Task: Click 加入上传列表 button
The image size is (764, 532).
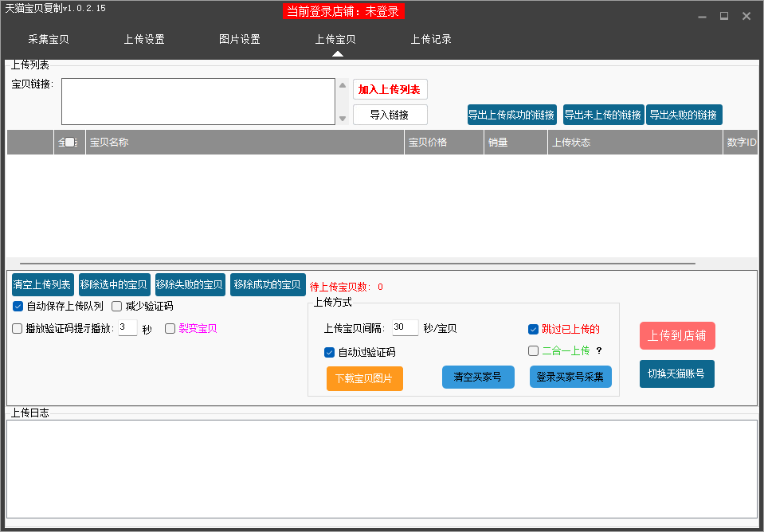Action: coord(390,89)
